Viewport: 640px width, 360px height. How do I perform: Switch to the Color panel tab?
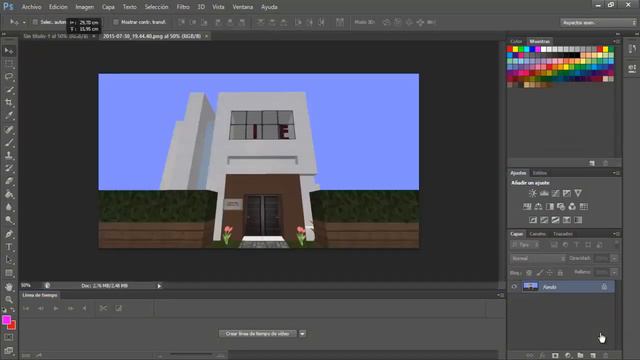click(516, 41)
